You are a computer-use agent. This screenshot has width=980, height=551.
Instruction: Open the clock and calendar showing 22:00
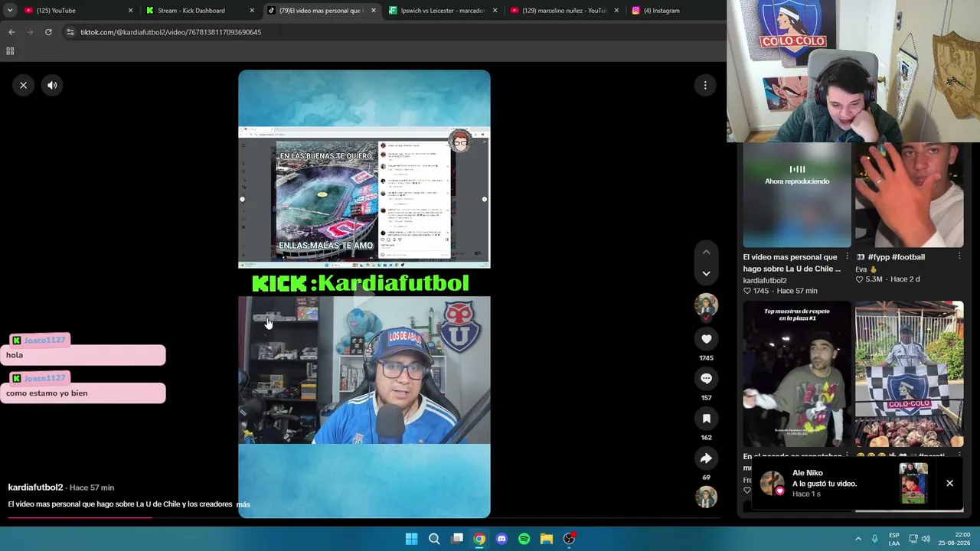click(x=956, y=539)
